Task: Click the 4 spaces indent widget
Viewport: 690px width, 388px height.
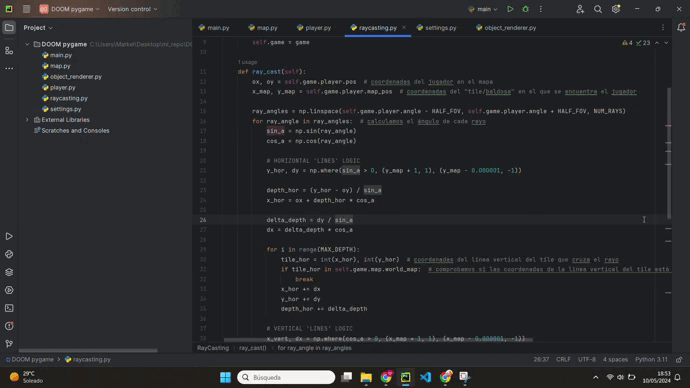Action: [x=615, y=359]
